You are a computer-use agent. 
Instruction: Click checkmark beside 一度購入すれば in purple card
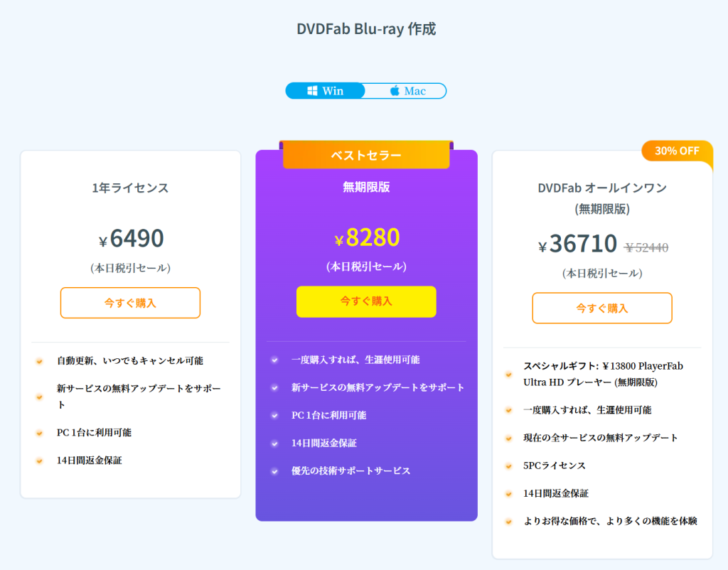pos(275,360)
